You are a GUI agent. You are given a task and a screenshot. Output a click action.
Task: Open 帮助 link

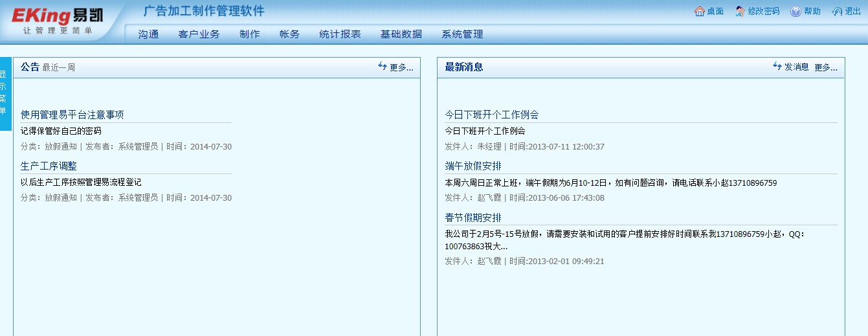coord(812,11)
